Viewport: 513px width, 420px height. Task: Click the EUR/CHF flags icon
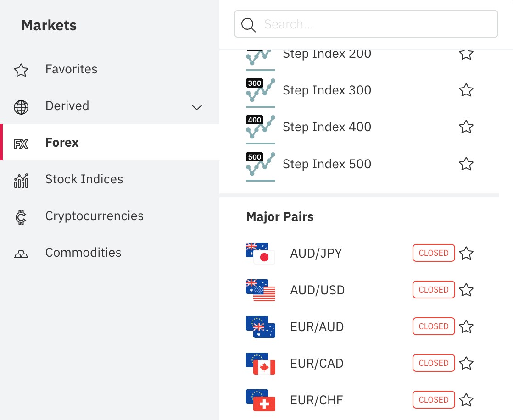(x=260, y=400)
